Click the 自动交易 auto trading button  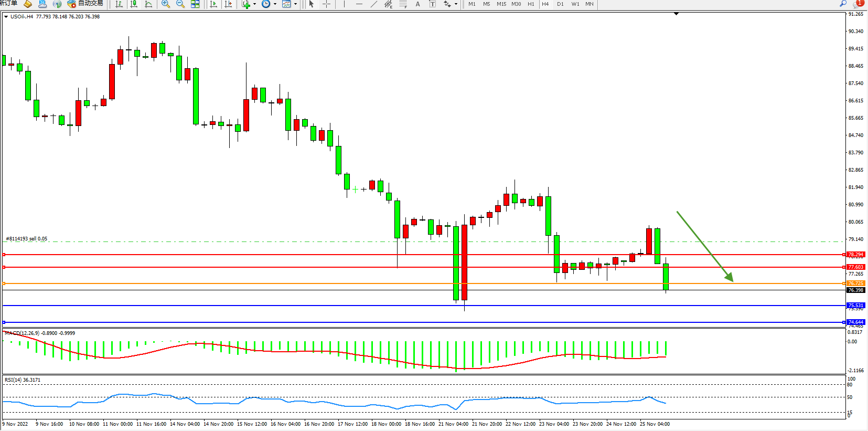point(85,4)
